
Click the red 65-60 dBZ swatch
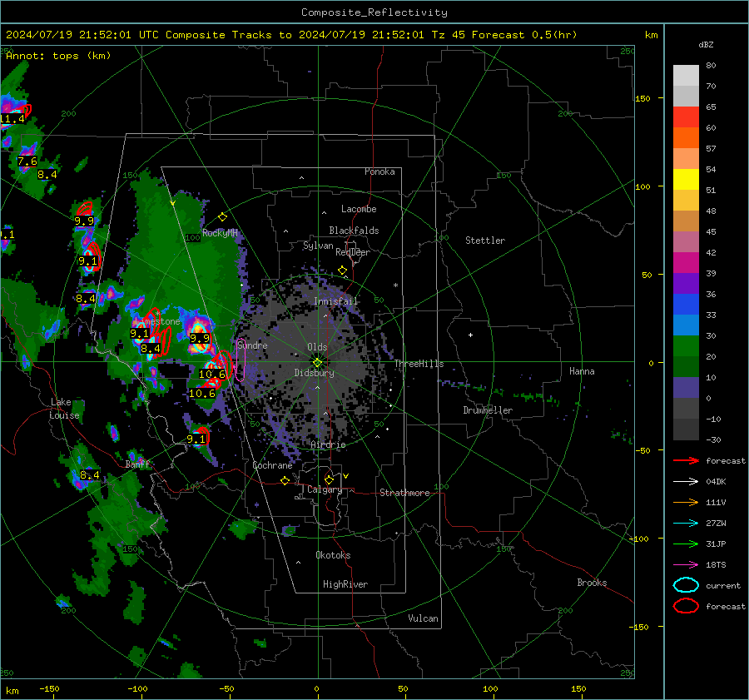point(686,117)
